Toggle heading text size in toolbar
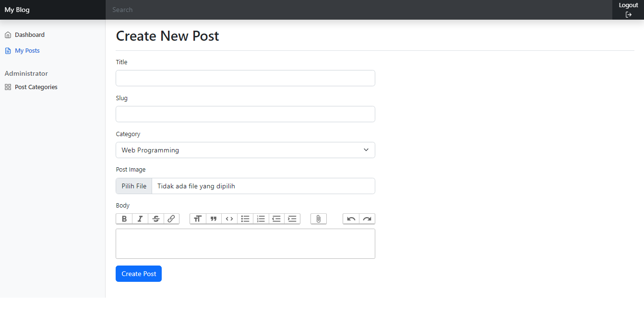The height and width of the screenshot is (324, 644). pyautogui.click(x=198, y=219)
